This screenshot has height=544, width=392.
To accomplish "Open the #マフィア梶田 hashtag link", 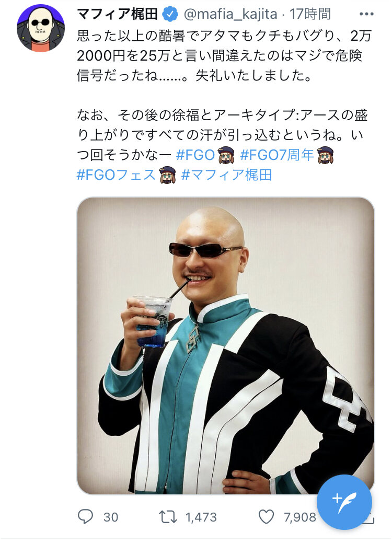I will (x=226, y=175).
